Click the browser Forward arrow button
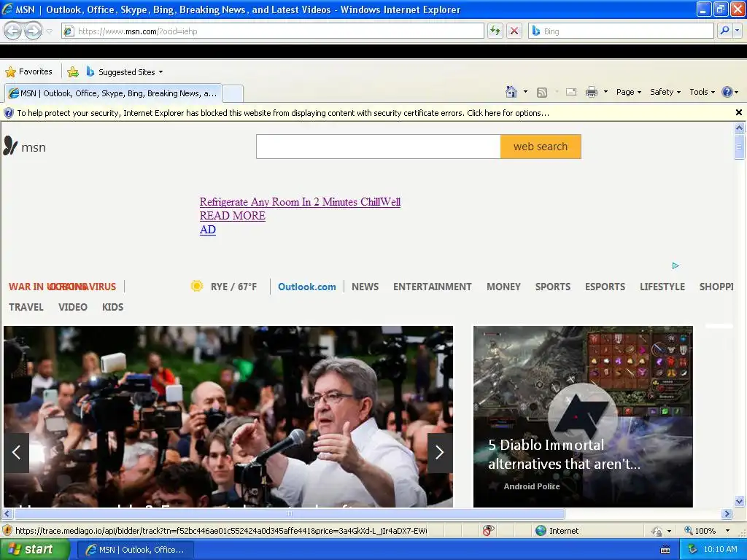 click(33, 31)
